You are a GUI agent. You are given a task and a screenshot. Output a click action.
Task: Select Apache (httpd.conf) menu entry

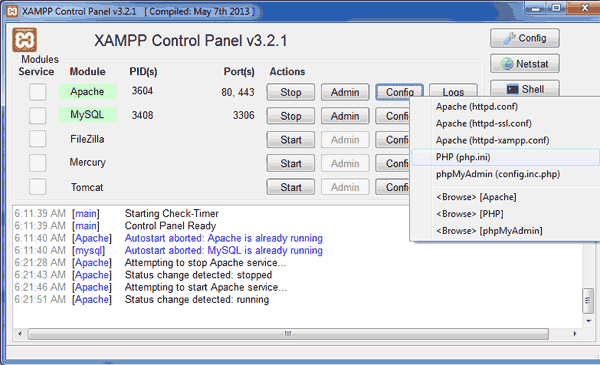[505, 107]
